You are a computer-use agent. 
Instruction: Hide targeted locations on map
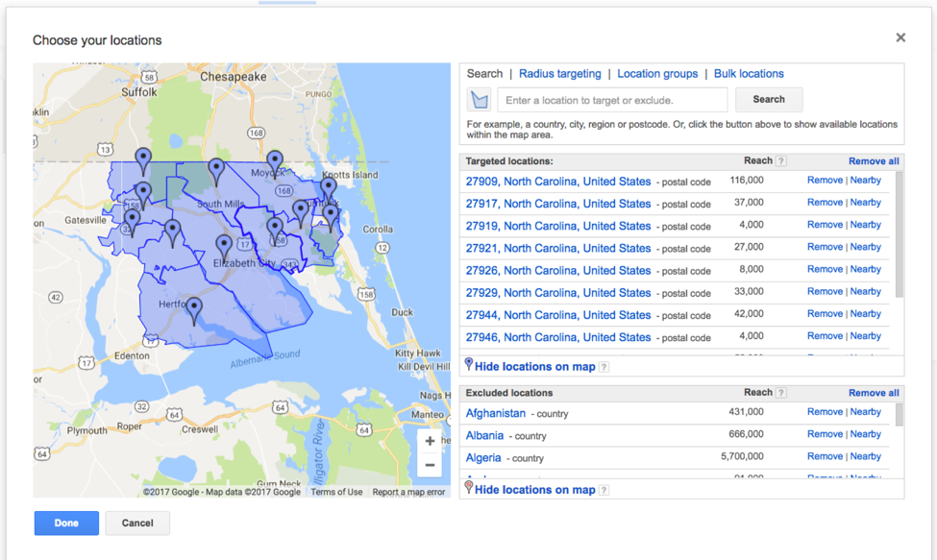click(x=535, y=367)
